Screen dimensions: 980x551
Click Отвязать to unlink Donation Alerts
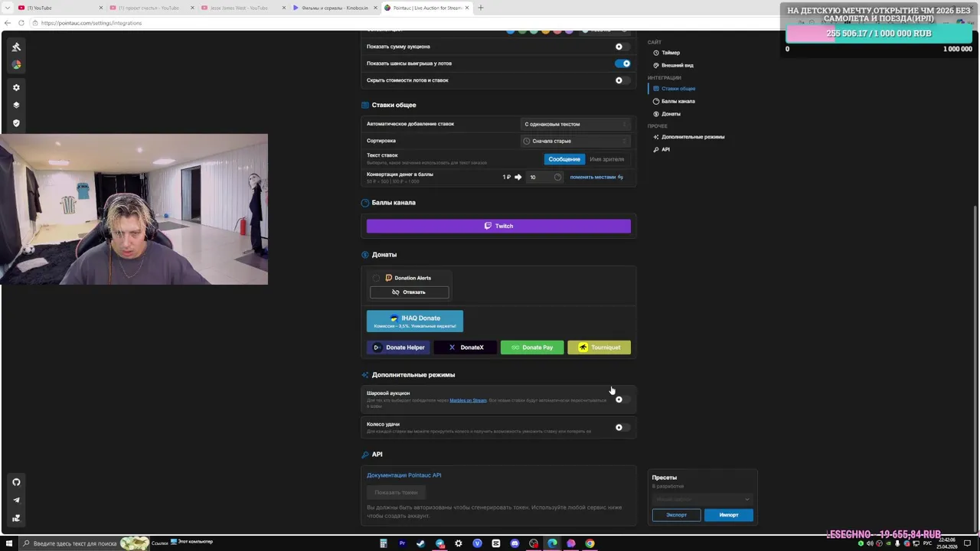click(x=410, y=292)
